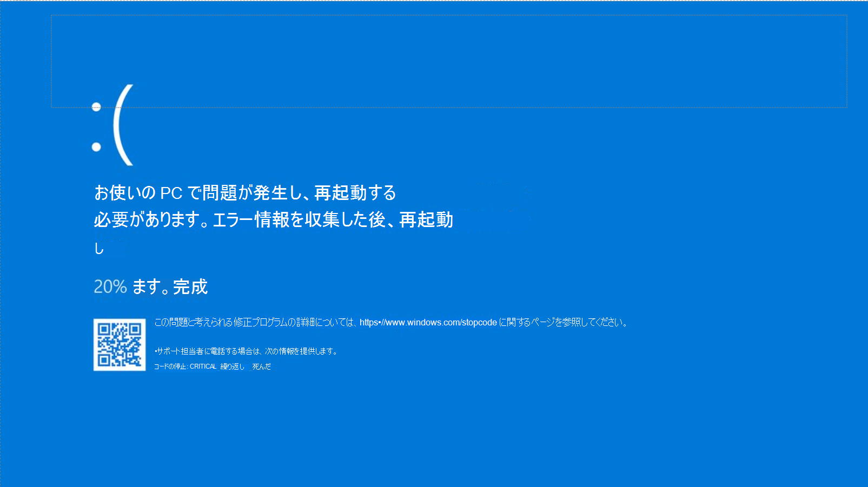Click the second headline line starting with 必要があります

pyautogui.click(x=273, y=219)
